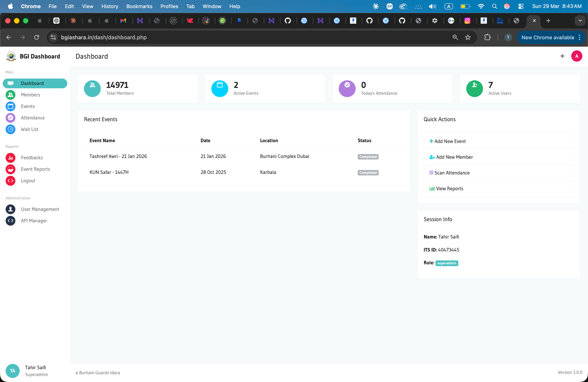Click the User Management icon
Image resolution: width=588 pixels, height=382 pixels.
coord(11,209)
